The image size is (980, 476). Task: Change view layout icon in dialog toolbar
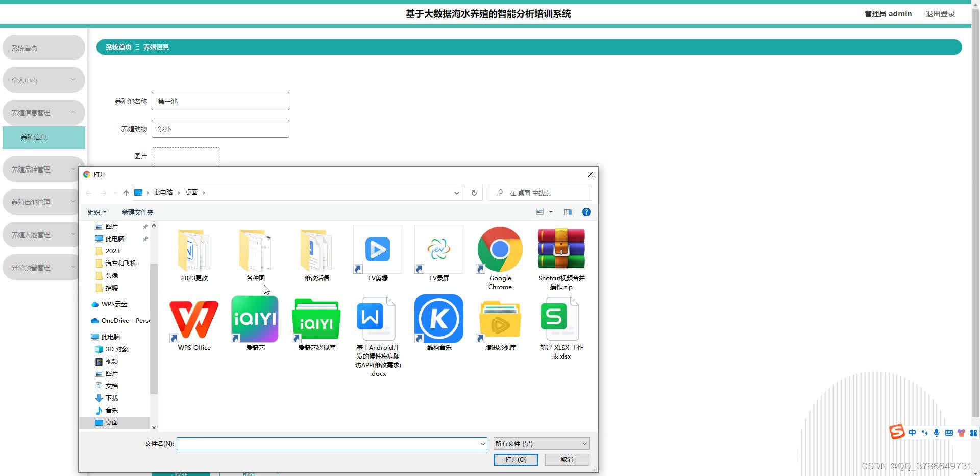point(540,212)
